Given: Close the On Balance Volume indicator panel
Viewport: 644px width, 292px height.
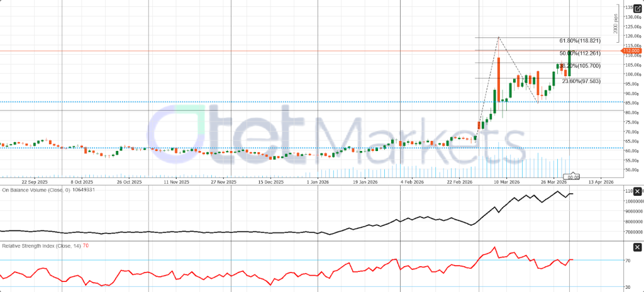Looking at the screenshot, I should (x=637, y=191).
